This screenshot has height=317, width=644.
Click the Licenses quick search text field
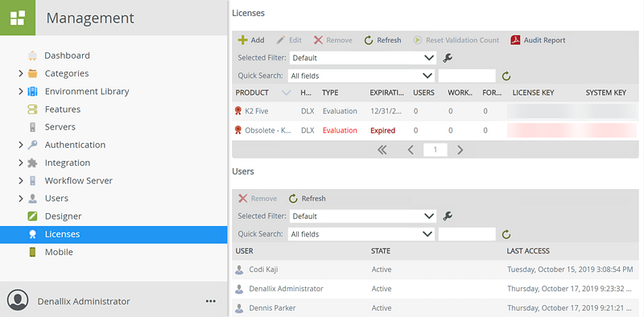pyautogui.click(x=467, y=76)
